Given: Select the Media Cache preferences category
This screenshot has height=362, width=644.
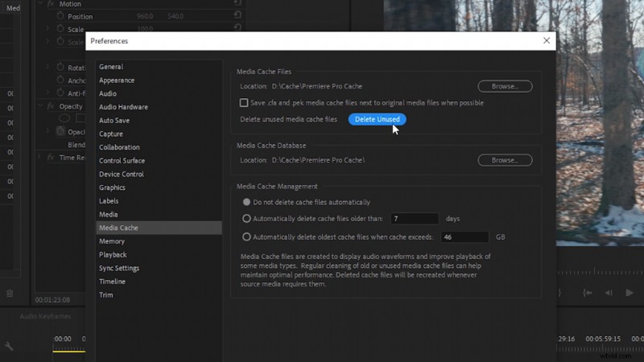Looking at the screenshot, I should pos(159,228).
